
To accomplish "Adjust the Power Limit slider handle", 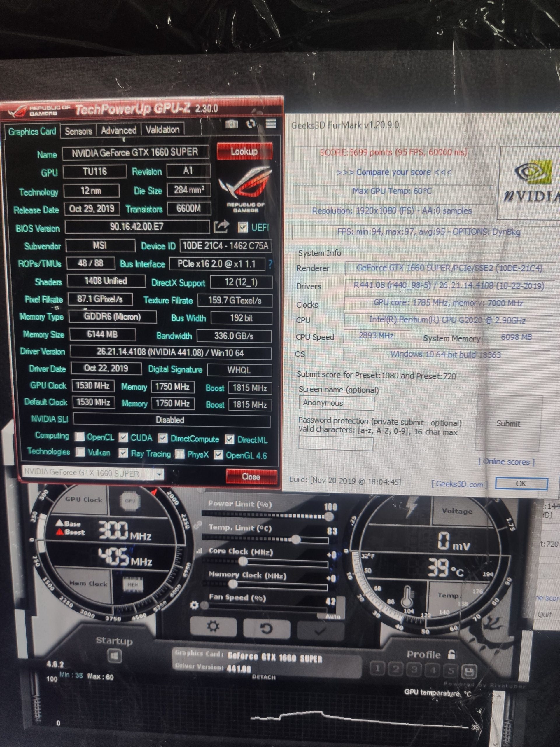I will click(329, 516).
